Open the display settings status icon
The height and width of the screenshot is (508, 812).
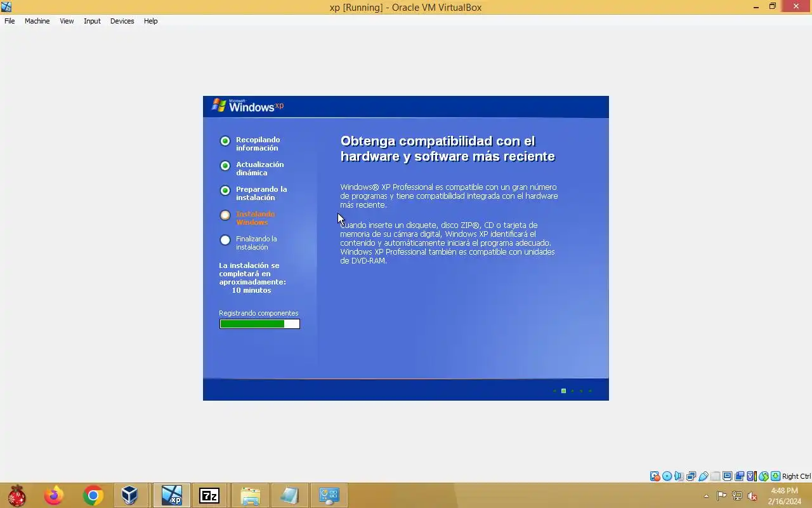point(727,476)
